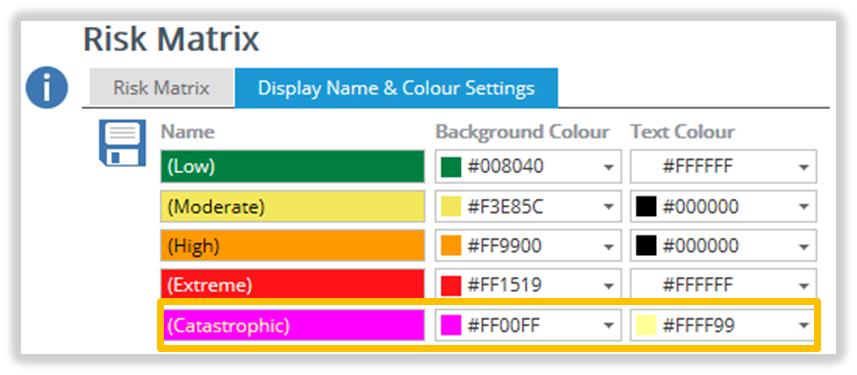
Task: Click the Text Colour column header
Action: [x=683, y=132]
